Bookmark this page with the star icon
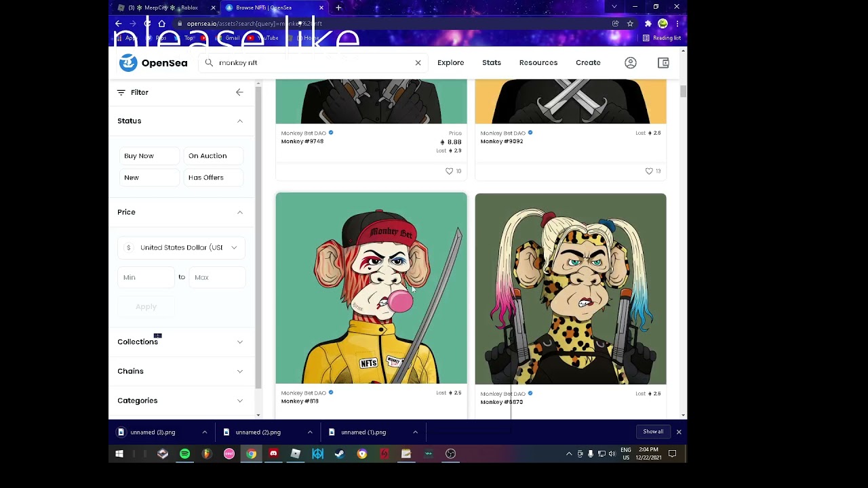 pyautogui.click(x=630, y=24)
